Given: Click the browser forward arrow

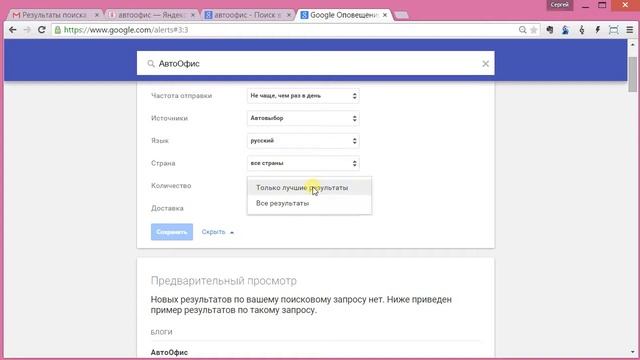Looking at the screenshot, I should point(27,30).
